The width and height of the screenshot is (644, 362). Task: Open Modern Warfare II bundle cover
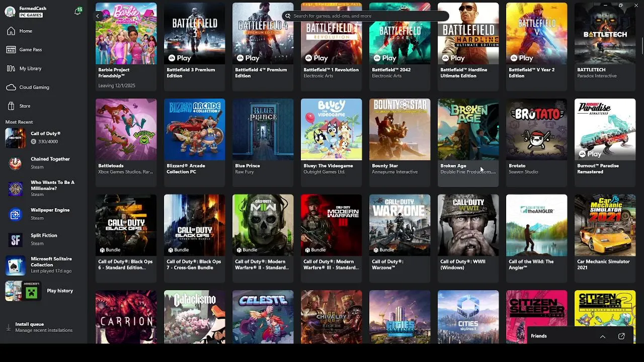coord(263,225)
